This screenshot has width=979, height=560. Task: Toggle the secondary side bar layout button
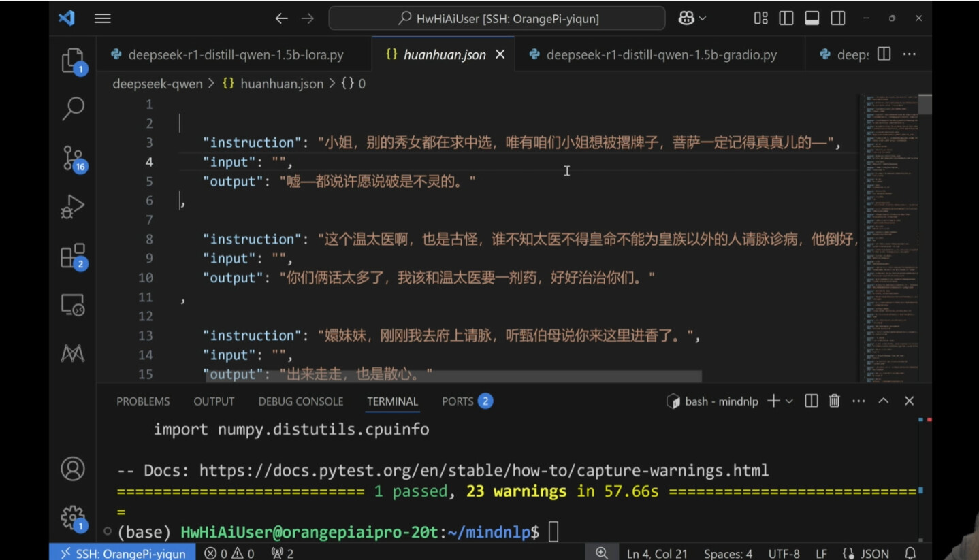(838, 18)
